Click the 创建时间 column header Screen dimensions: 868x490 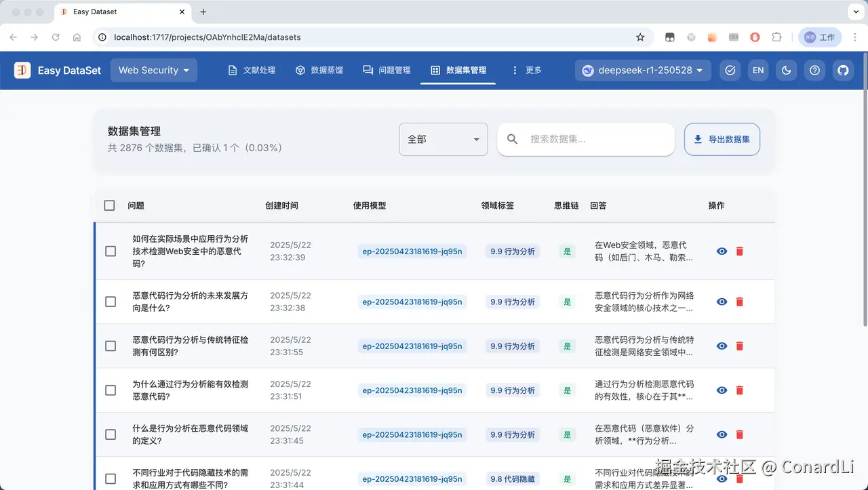(x=281, y=205)
